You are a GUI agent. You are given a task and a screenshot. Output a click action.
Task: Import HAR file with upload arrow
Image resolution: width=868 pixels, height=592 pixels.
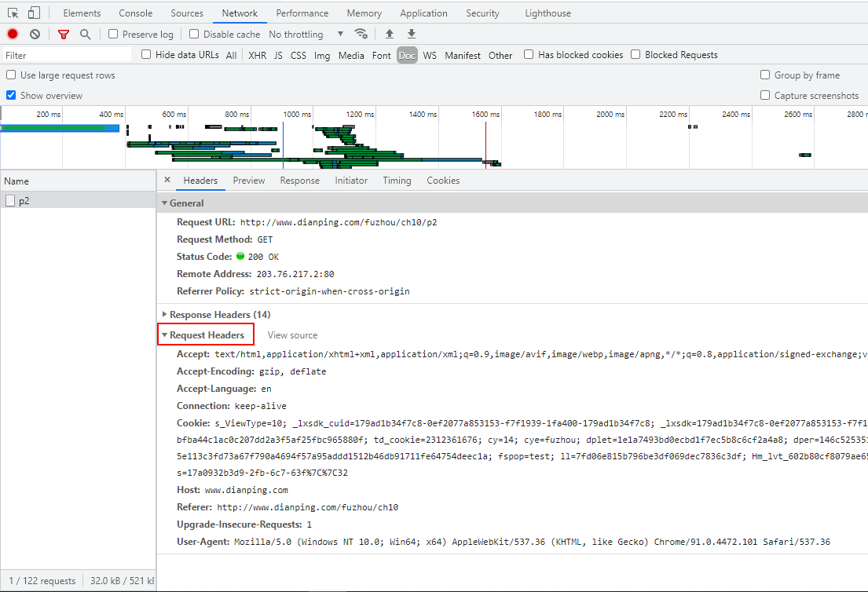pyautogui.click(x=390, y=34)
